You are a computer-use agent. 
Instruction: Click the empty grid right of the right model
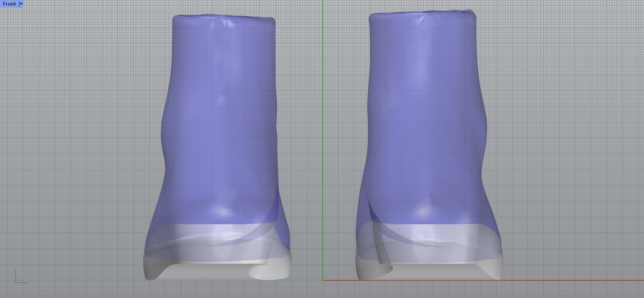pos(568,129)
